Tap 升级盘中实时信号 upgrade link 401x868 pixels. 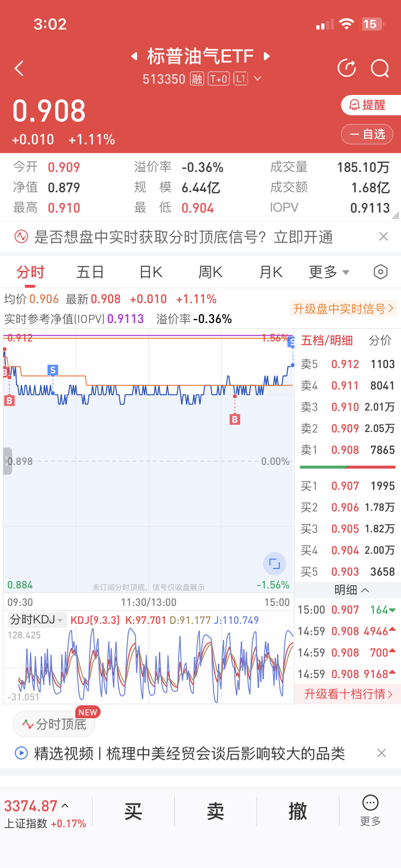[x=343, y=309]
